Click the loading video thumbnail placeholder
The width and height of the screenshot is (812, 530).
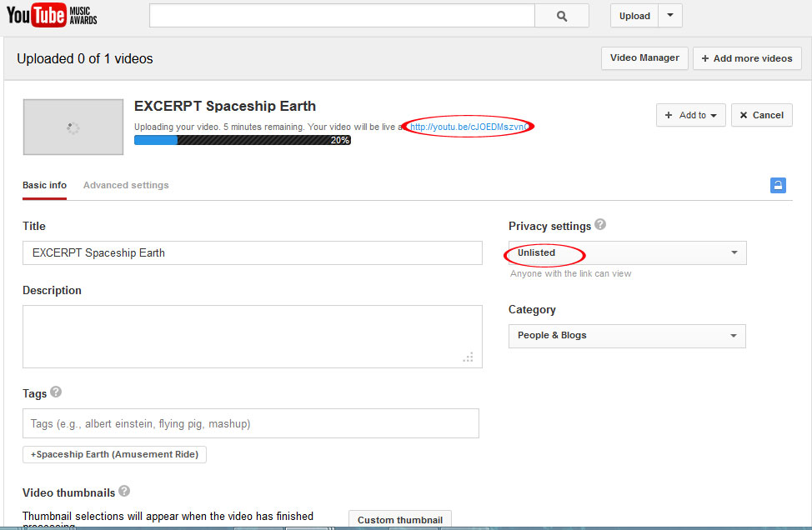tap(73, 127)
